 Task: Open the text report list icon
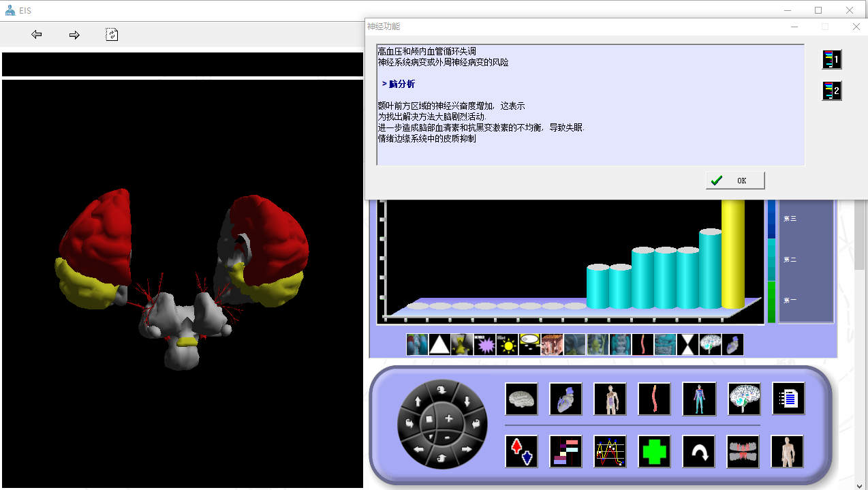[788, 399]
